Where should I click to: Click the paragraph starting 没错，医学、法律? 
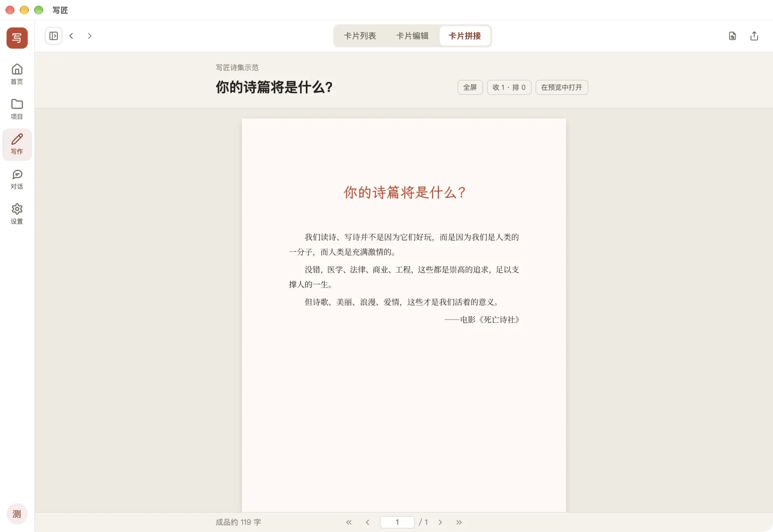click(404, 277)
